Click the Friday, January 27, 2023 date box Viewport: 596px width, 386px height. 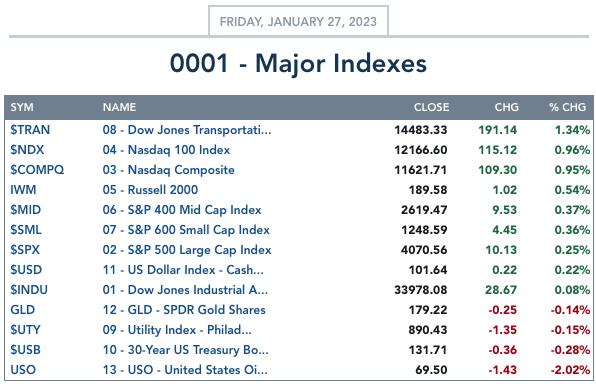click(x=298, y=21)
